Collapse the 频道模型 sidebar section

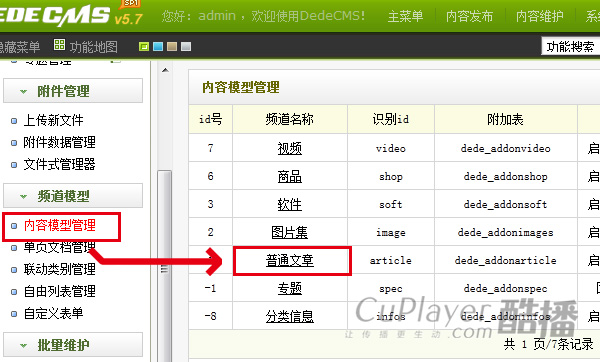73,196
